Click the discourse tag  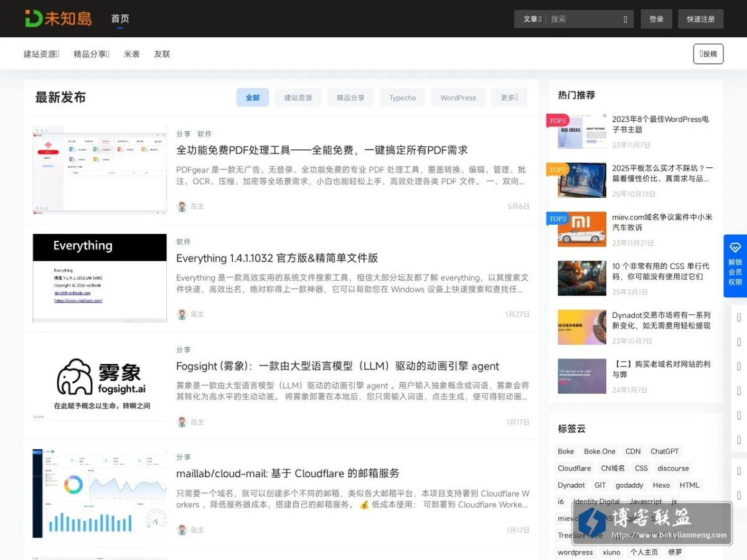pos(674,469)
